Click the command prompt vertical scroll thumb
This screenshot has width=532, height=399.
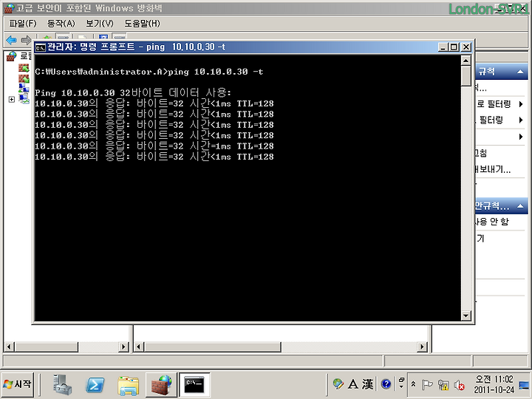[x=465, y=76]
